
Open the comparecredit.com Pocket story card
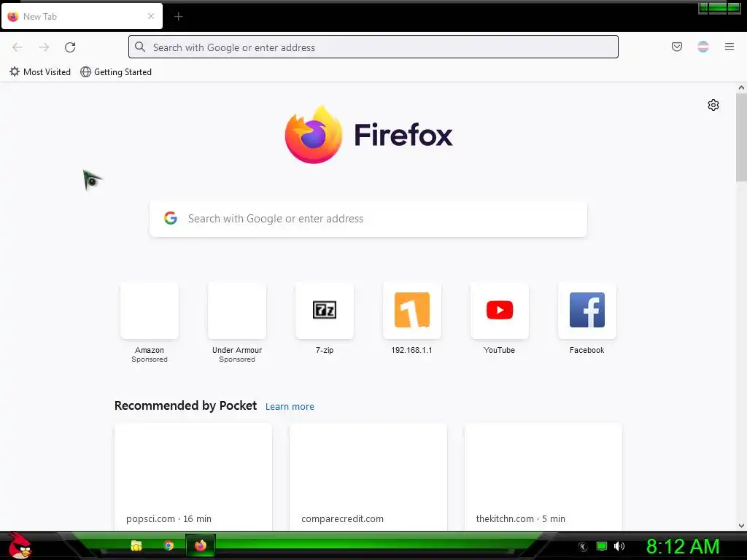[368, 477]
